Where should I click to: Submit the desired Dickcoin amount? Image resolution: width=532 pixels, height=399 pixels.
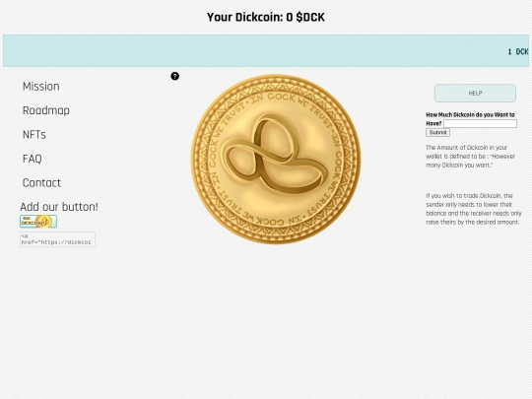coord(437,132)
